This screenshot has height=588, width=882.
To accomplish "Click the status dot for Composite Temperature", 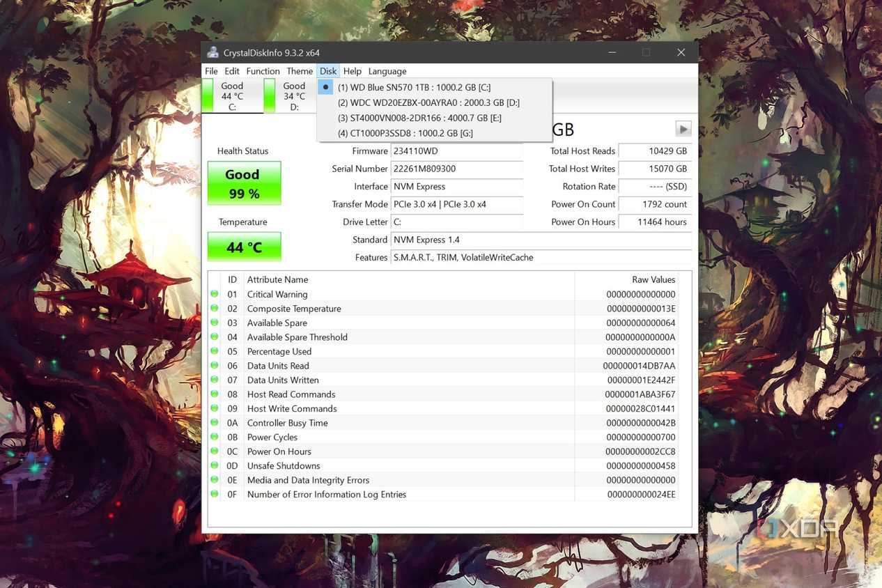I will coord(215,309).
